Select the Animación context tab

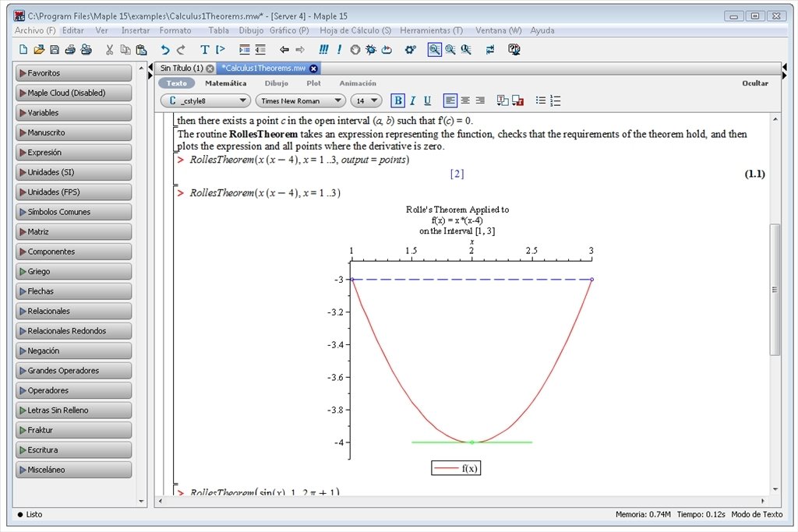tap(358, 83)
